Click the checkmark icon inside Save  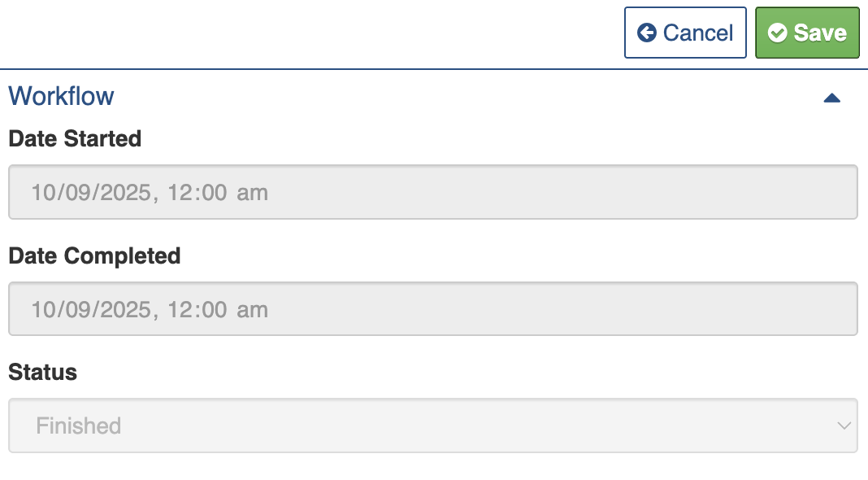tap(778, 33)
